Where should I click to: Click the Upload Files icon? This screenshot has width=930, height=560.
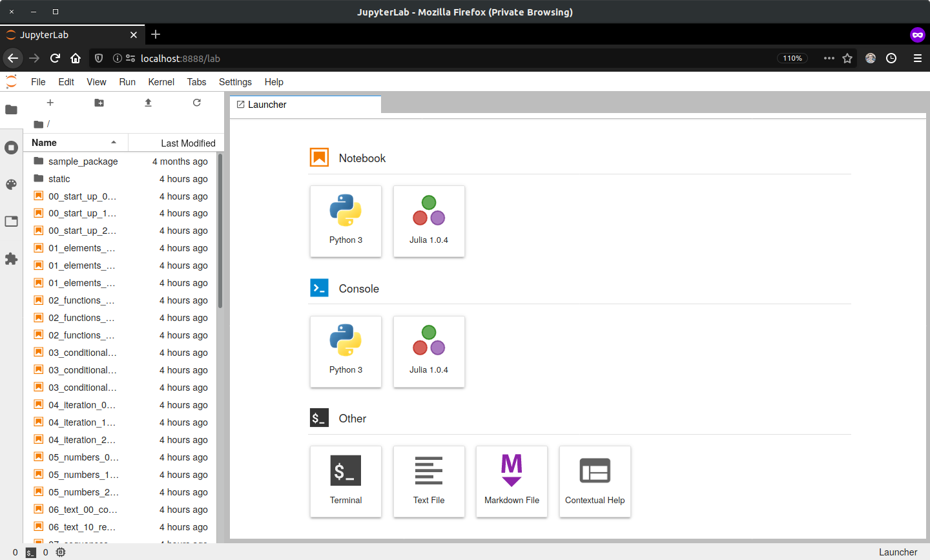[148, 103]
